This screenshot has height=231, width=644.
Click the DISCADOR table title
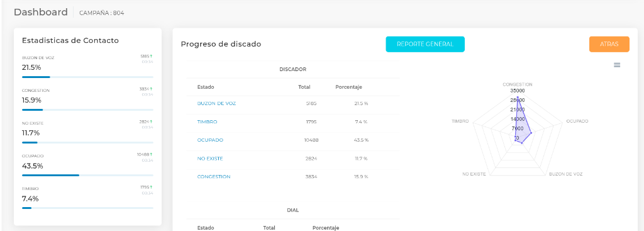click(x=293, y=69)
